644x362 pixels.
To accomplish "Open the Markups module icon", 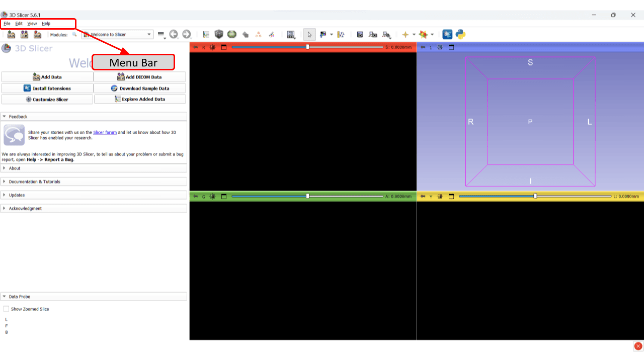I will [x=258, y=34].
